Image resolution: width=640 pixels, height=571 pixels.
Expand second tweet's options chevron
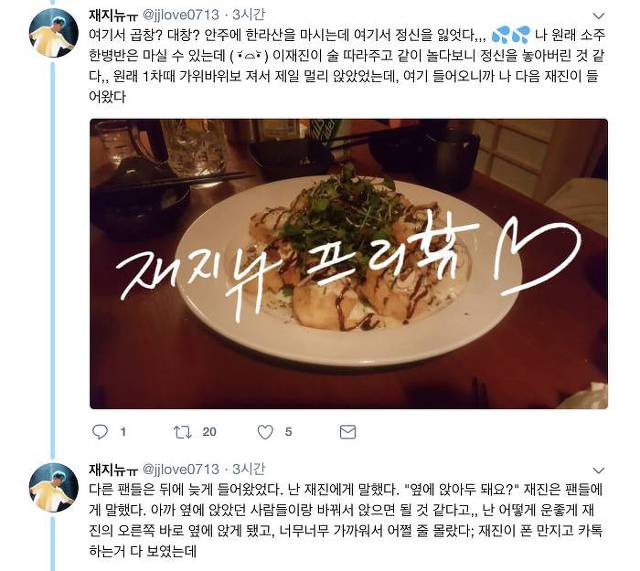pos(598,470)
